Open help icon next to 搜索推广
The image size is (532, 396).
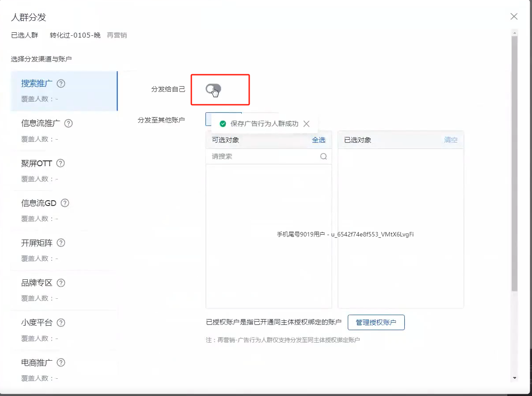[61, 84]
